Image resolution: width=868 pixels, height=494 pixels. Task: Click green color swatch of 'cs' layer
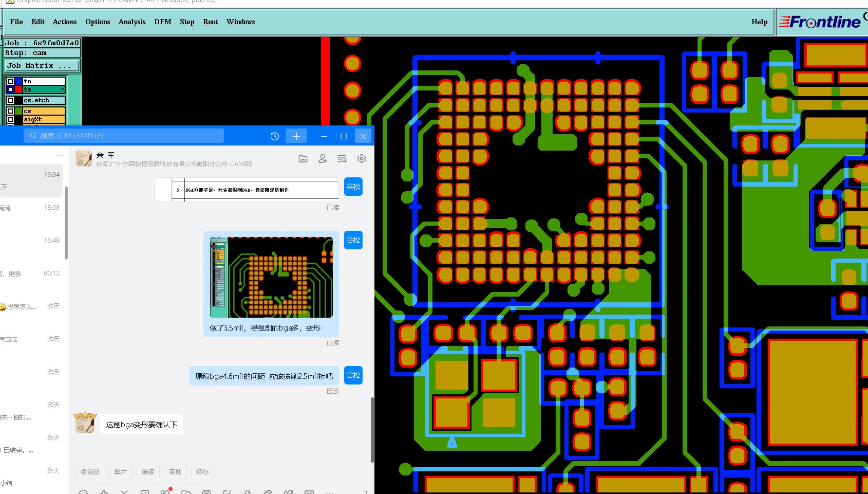pos(19,111)
